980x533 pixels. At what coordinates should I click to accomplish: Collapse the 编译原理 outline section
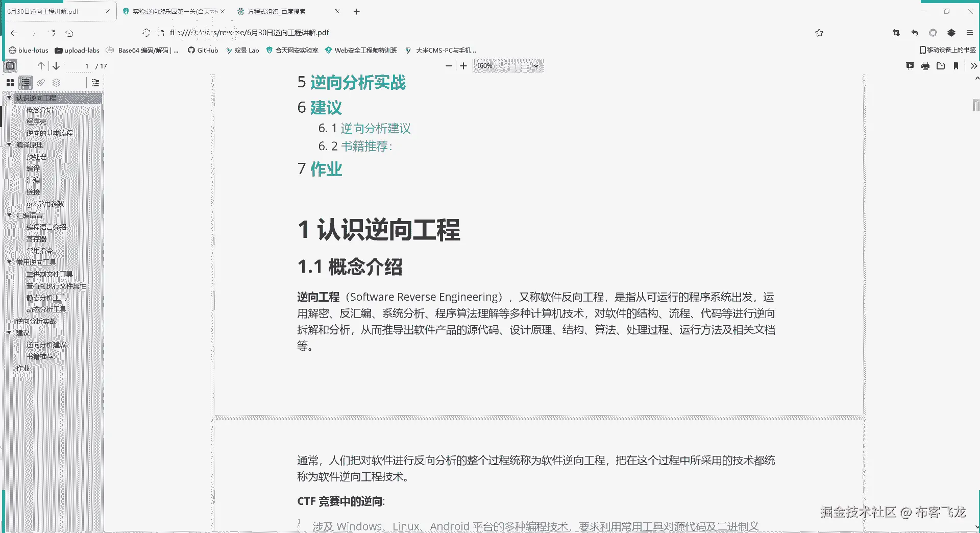point(9,145)
